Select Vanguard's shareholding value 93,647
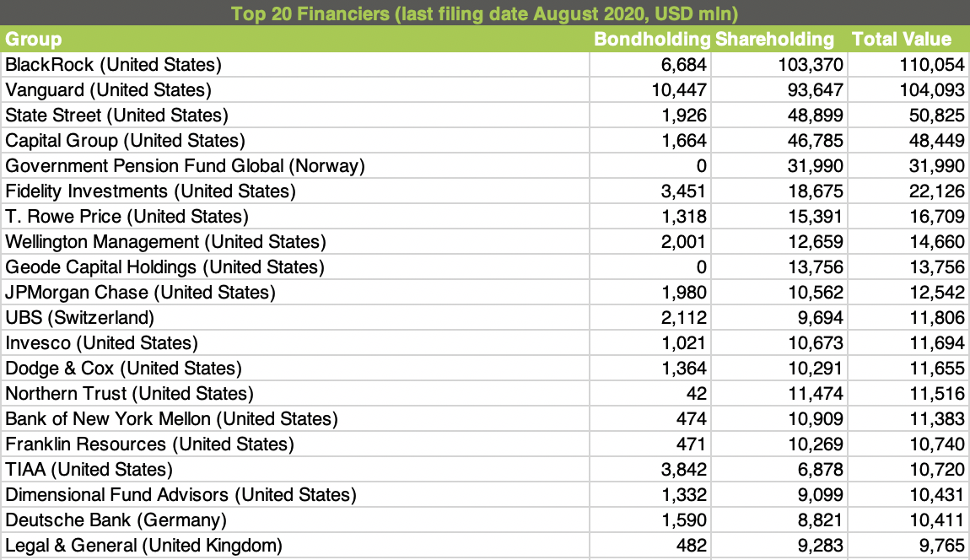The image size is (970, 560). point(779,89)
